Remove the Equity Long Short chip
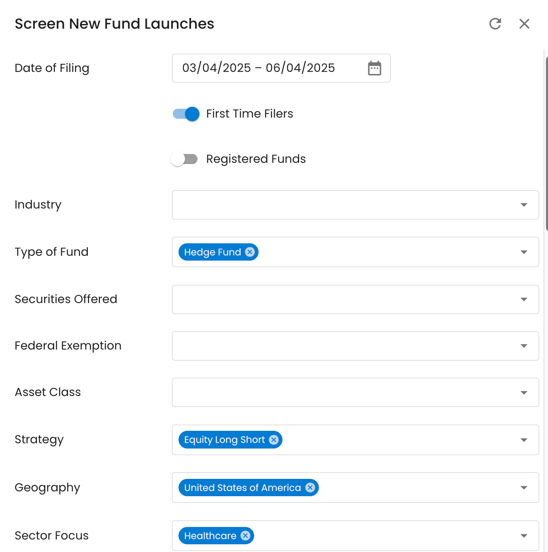548x552 pixels. click(x=273, y=440)
